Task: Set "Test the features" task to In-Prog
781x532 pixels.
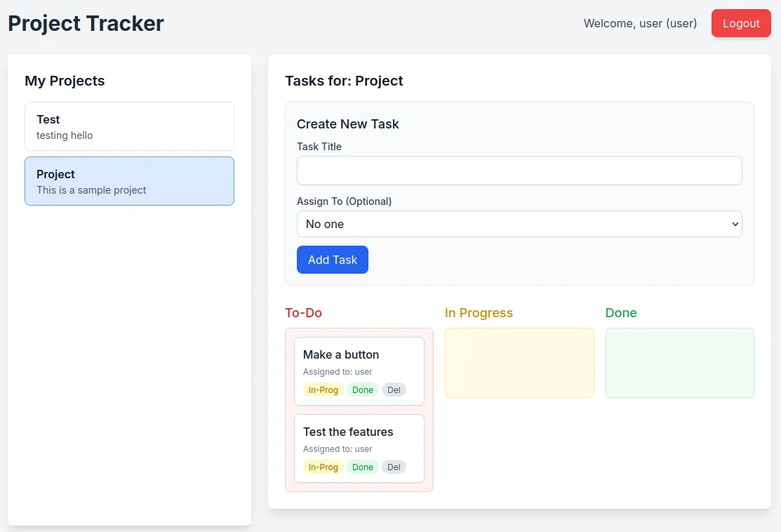Action: click(323, 467)
